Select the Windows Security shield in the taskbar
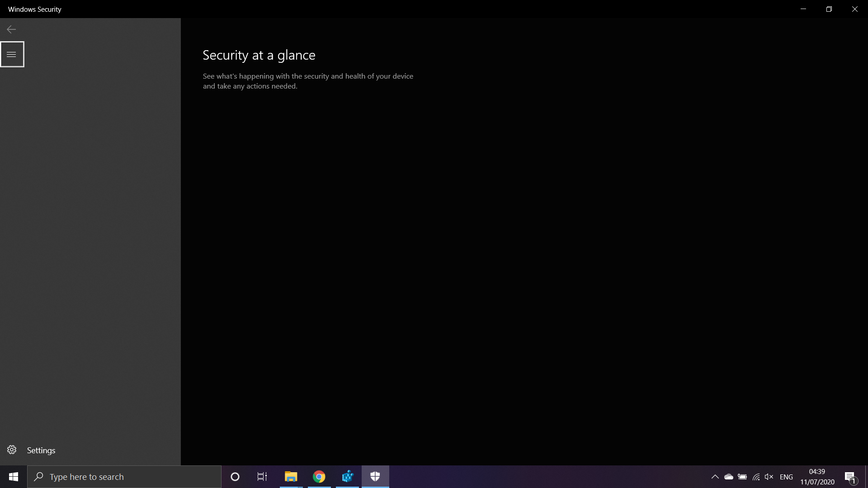The image size is (868, 488). tap(375, 477)
